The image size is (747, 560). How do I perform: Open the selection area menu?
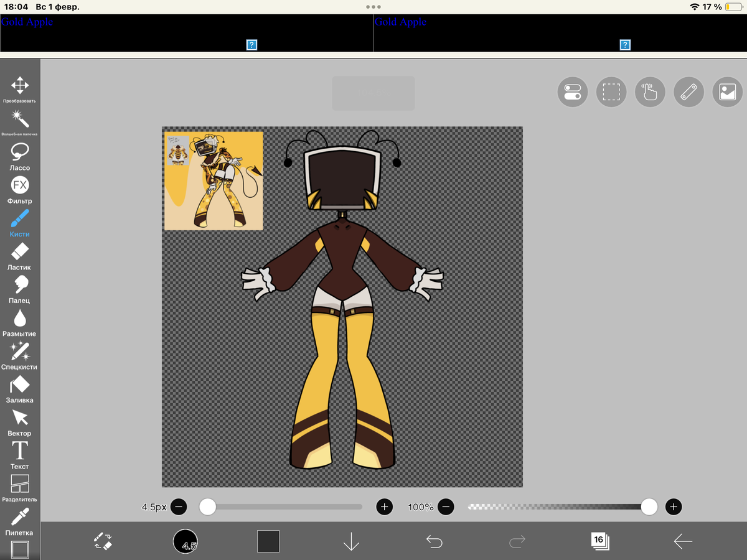611,93
